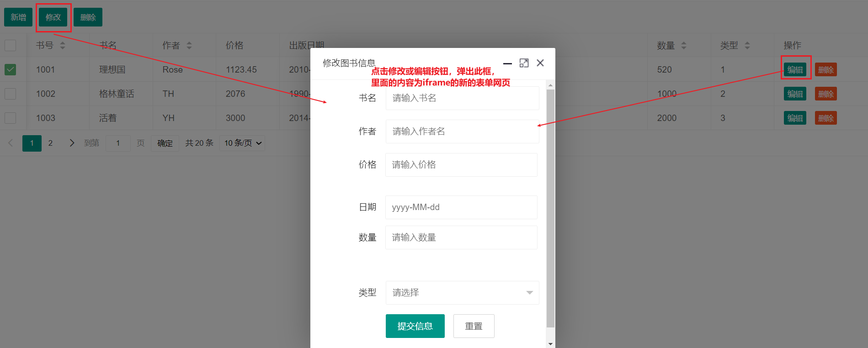Click the dropdown arrow of the 类型 select

[529, 293]
